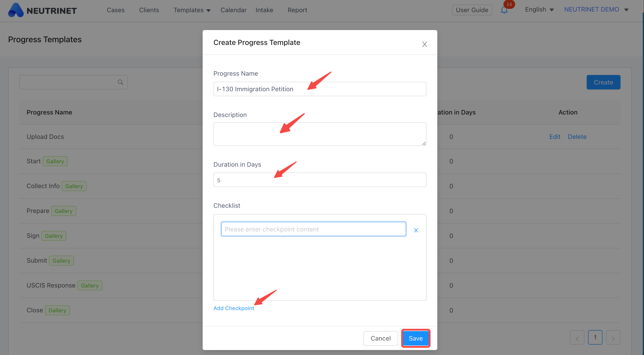Close the Create Progress Template dialog
This screenshot has width=644, height=355.
coord(424,44)
